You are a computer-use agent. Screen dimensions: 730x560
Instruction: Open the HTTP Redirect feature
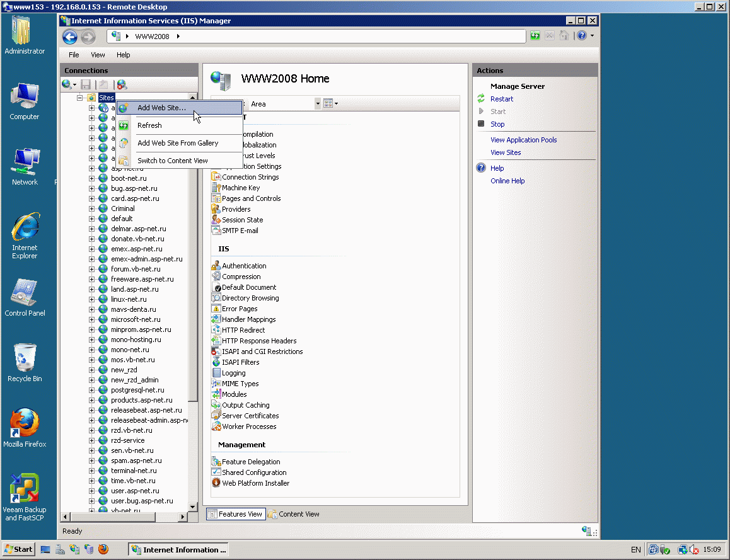[238, 330]
